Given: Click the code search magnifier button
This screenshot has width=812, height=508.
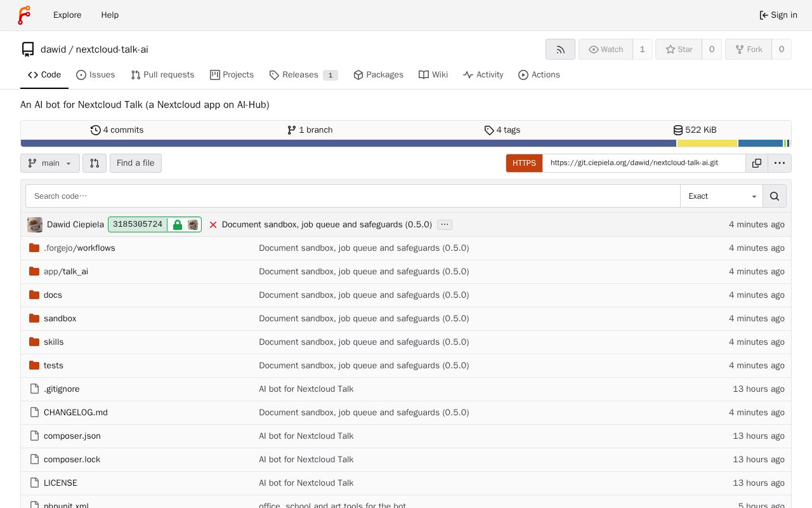Looking at the screenshot, I should point(775,196).
